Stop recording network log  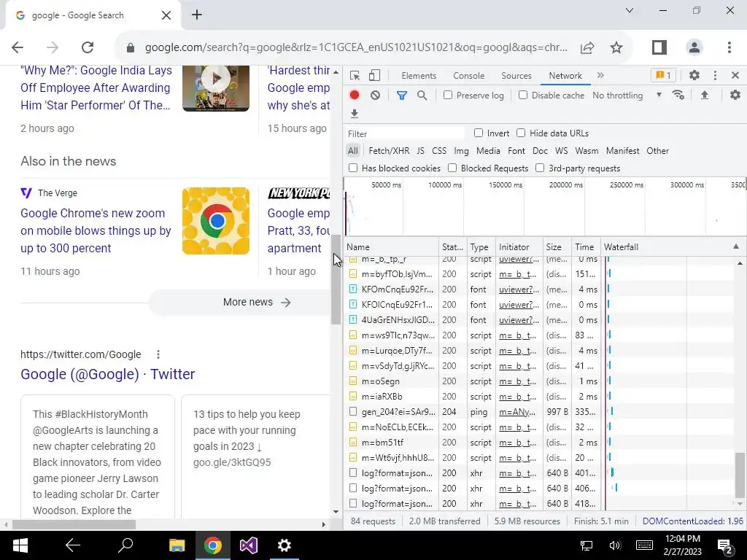355,96
